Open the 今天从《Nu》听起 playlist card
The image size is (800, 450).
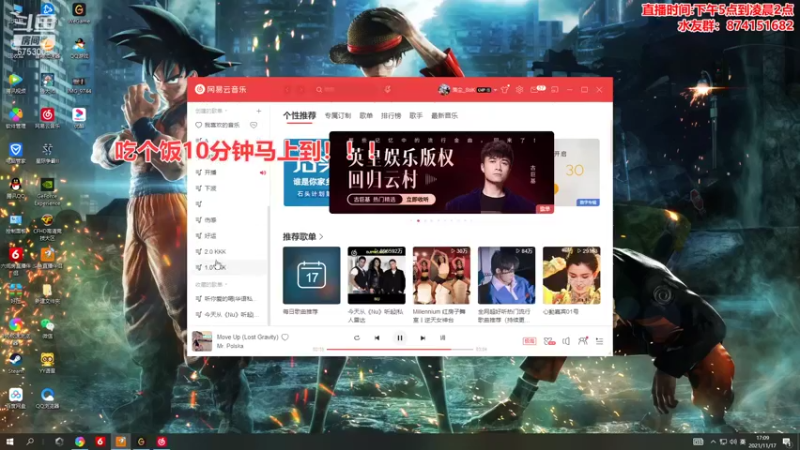(377, 276)
